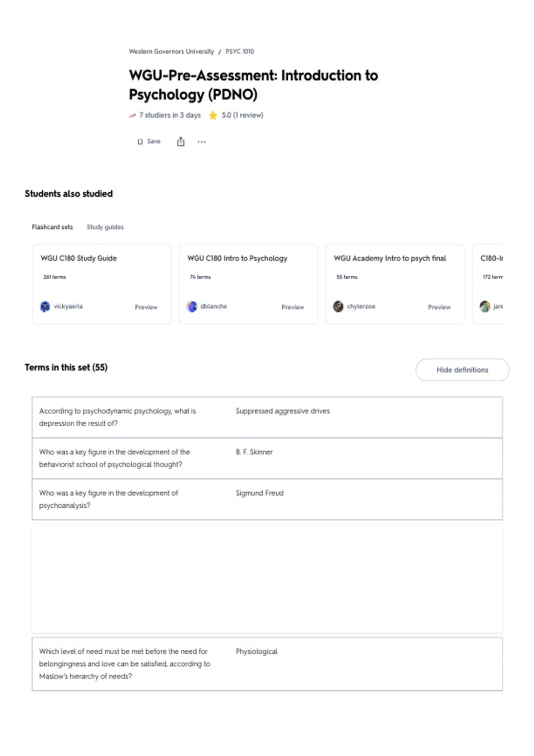The image size is (534, 756).
Task: Click the Maslow's hierarchy question term
Action: point(125,664)
